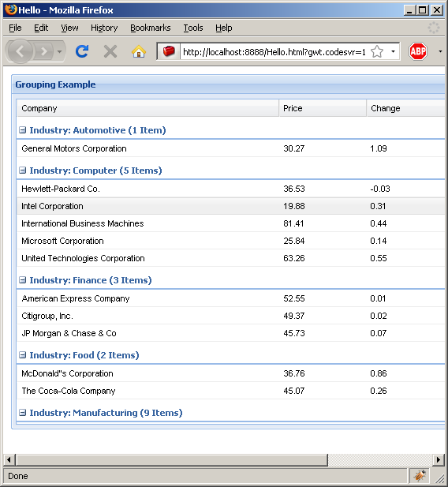Click the horizontal scrollbar right arrow

coord(439,459)
